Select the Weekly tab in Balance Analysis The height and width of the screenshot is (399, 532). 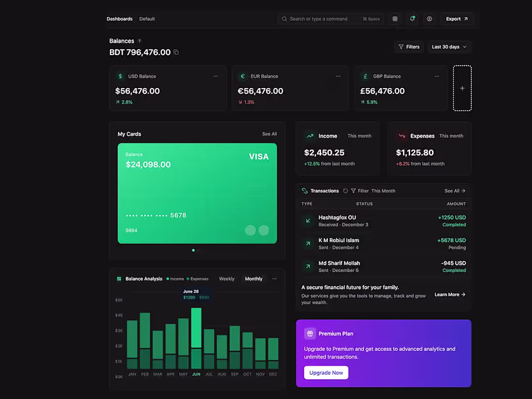(x=226, y=279)
